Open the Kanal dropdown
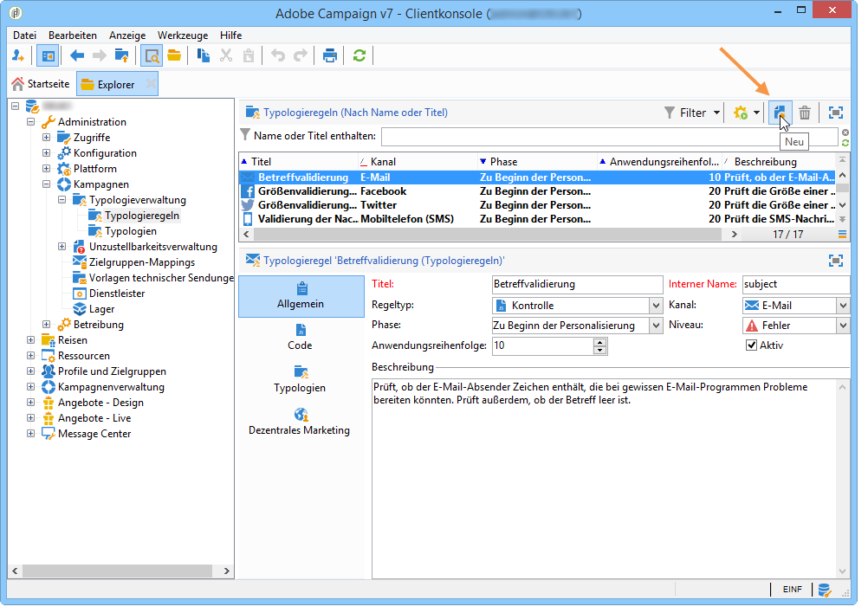 (x=843, y=306)
